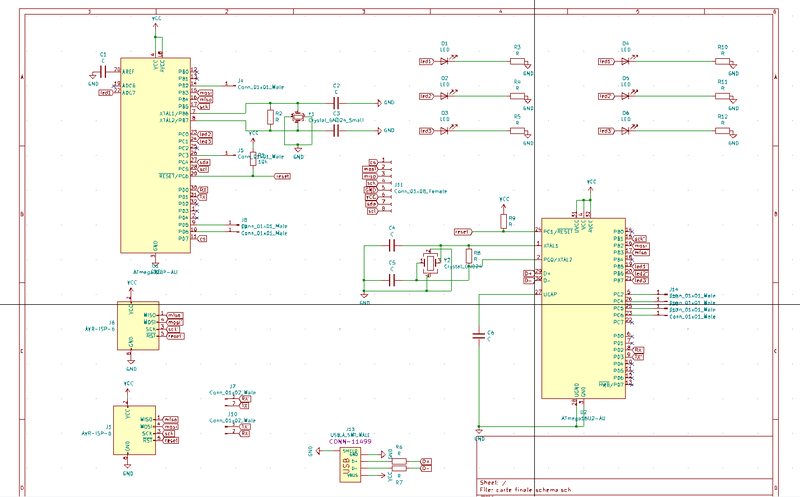Screen dimensions: 800x497
Task: Click the J4 Conn_01x01_Male connector
Action: 228,84
